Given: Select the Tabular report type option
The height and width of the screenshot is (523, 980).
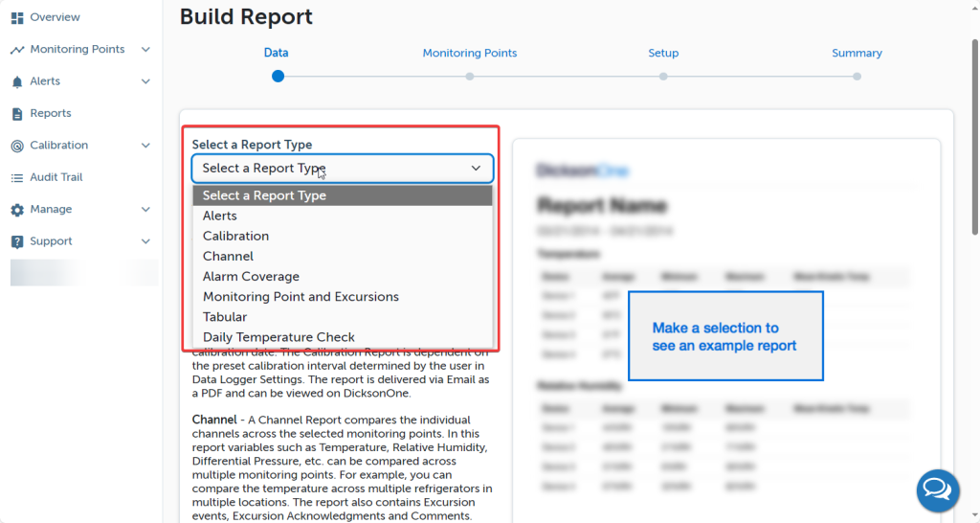Looking at the screenshot, I should [x=225, y=317].
